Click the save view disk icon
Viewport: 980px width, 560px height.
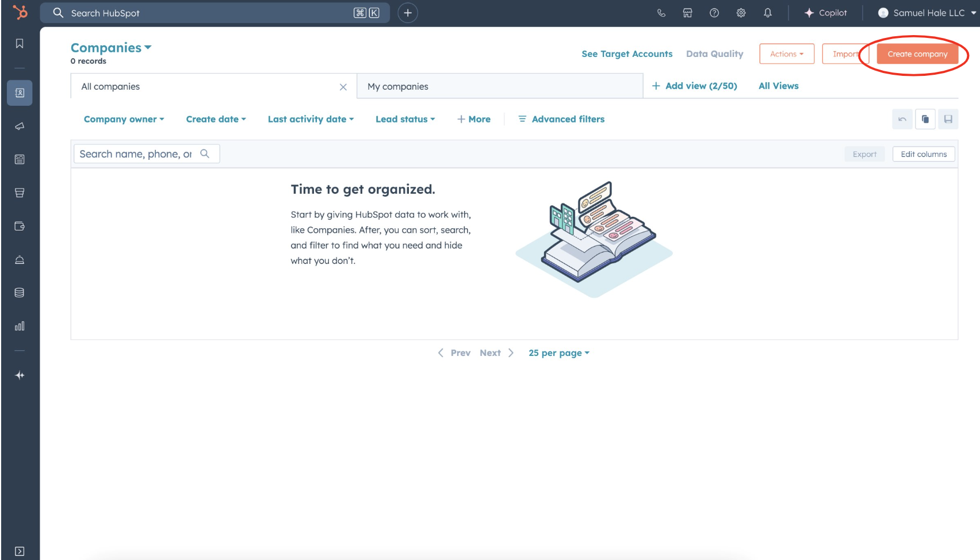click(948, 119)
